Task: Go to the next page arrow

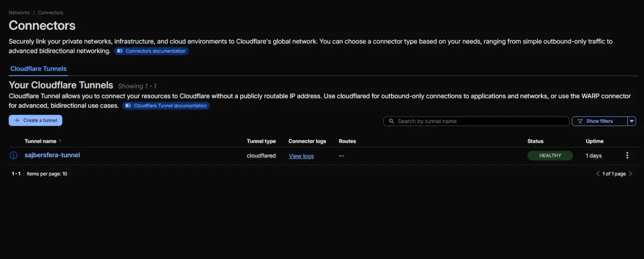Action: [631, 174]
